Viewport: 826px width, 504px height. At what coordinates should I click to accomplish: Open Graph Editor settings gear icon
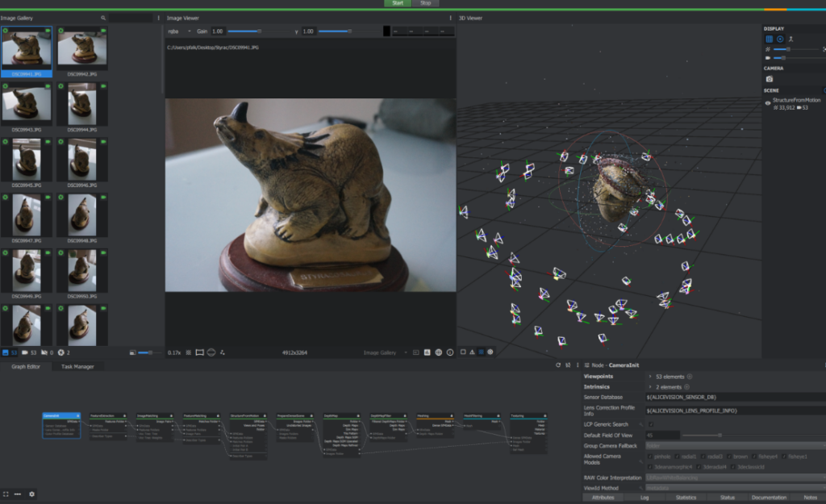(31, 494)
